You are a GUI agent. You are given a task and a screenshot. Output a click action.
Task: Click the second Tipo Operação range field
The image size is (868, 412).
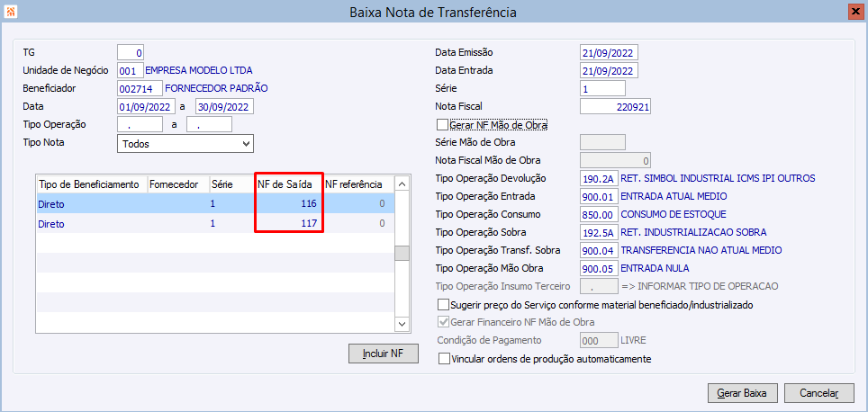(209, 124)
